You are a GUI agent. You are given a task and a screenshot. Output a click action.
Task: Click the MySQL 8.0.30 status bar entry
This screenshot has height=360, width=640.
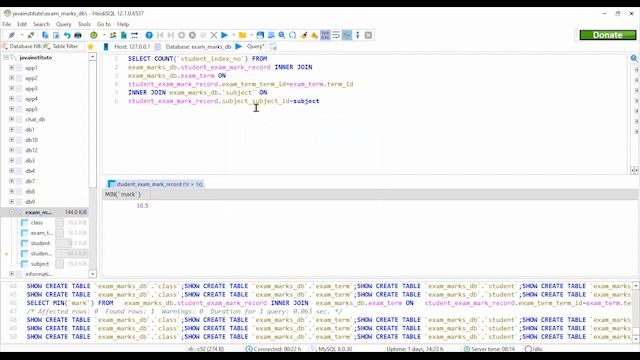pyautogui.click(x=331, y=349)
